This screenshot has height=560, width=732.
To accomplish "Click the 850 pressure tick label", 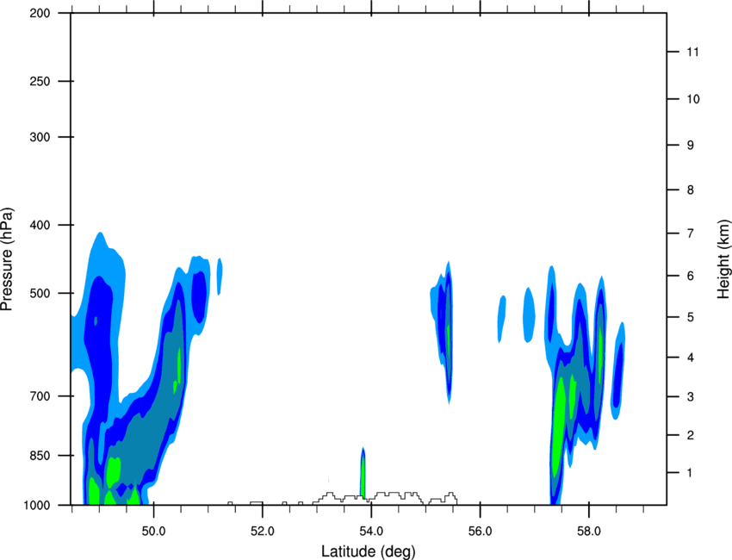I will click(x=40, y=456).
